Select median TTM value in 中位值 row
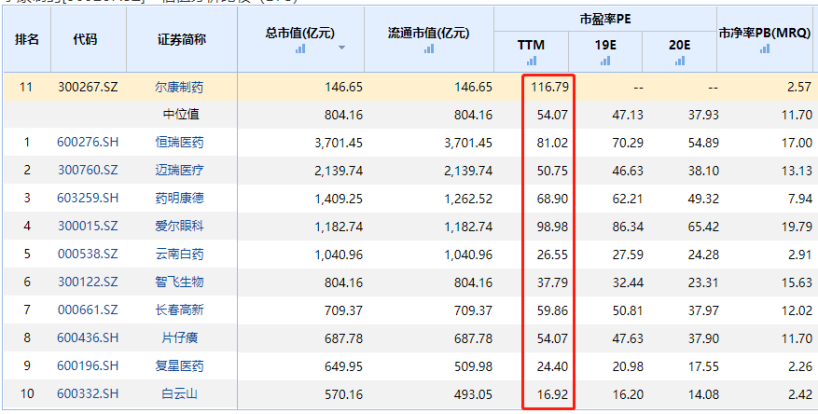 click(x=552, y=115)
